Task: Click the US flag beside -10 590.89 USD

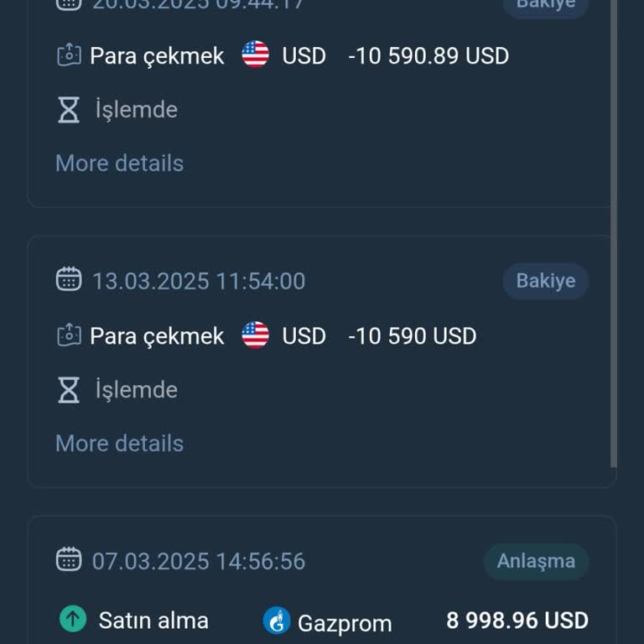Action: pyautogui.click(x=255, y=55)
